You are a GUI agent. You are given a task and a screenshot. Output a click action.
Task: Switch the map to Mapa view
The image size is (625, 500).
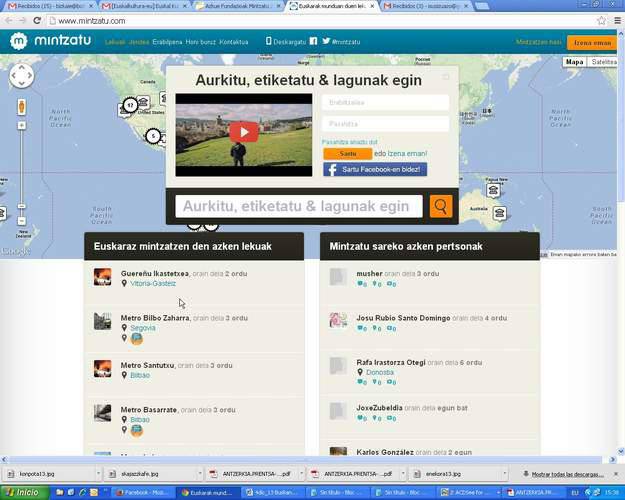click(x=574, y=62)
